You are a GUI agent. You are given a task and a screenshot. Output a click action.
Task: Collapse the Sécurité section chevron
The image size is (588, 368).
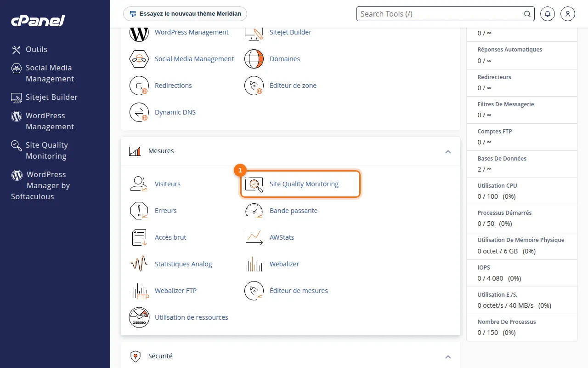448,356
